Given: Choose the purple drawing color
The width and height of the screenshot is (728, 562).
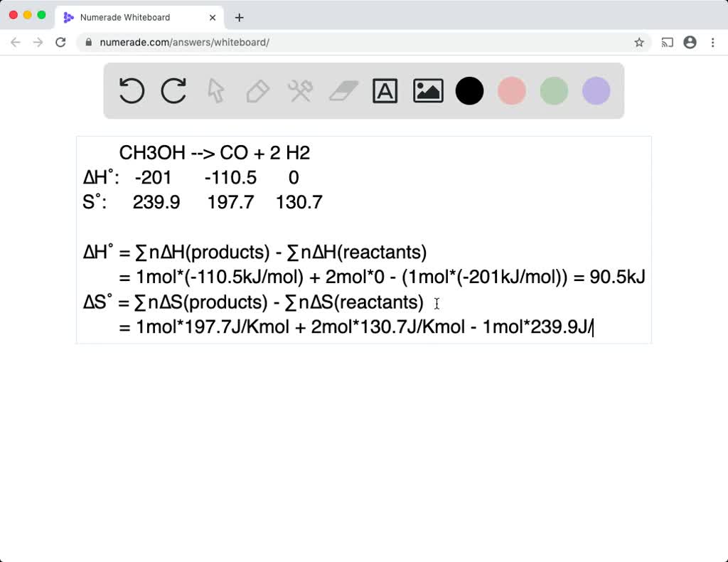Looking at the screenshot, I should pyautogui.click(x=595, y=90).
